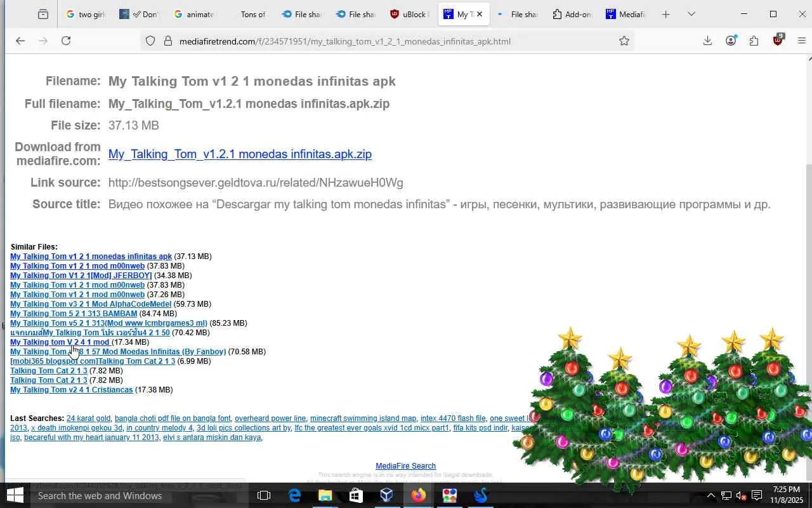Open the tracking protection shield icon

tap(150, 41)
